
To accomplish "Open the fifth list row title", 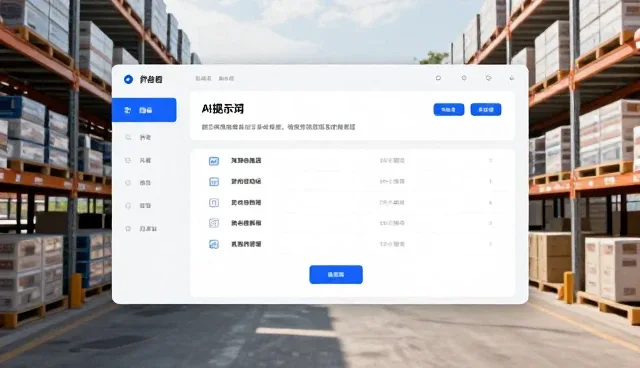I will click(x=246, y=244).
